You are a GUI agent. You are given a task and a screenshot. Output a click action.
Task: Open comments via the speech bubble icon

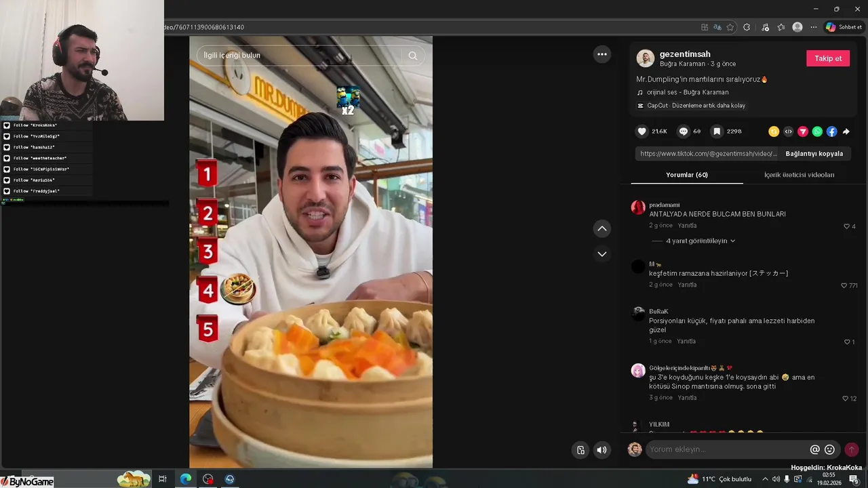684,131
